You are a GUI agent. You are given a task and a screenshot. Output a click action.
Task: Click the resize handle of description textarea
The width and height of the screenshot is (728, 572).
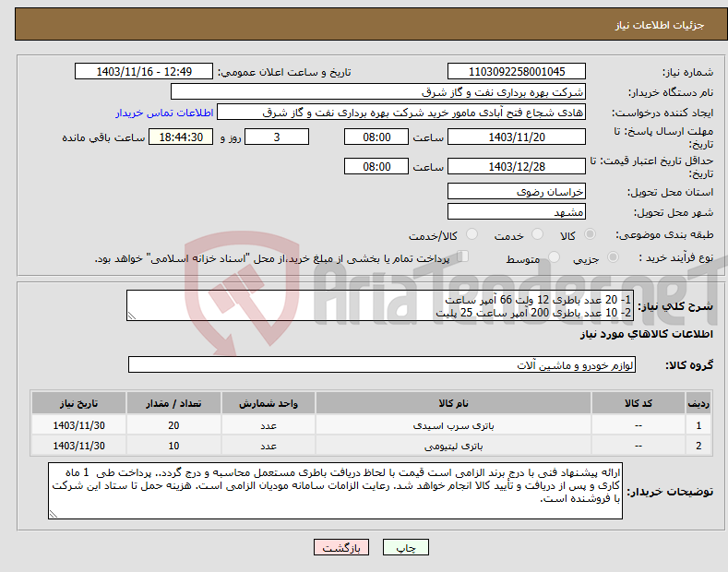coord(132,316)
